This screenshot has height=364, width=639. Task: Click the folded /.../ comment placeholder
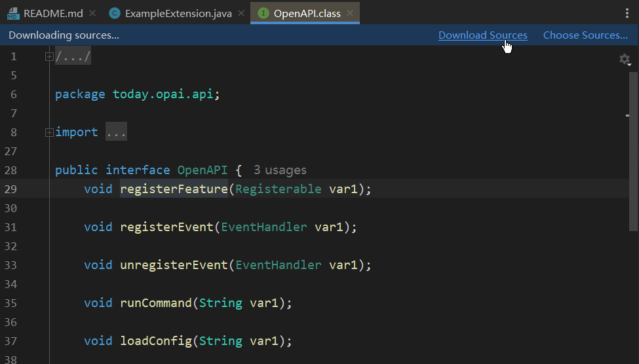73,56
